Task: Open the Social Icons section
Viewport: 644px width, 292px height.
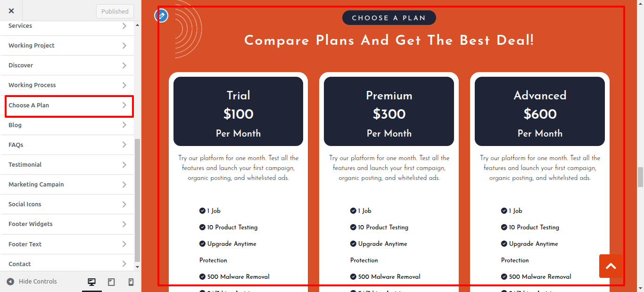Action: pyautogui.click(x=25, y=204)
